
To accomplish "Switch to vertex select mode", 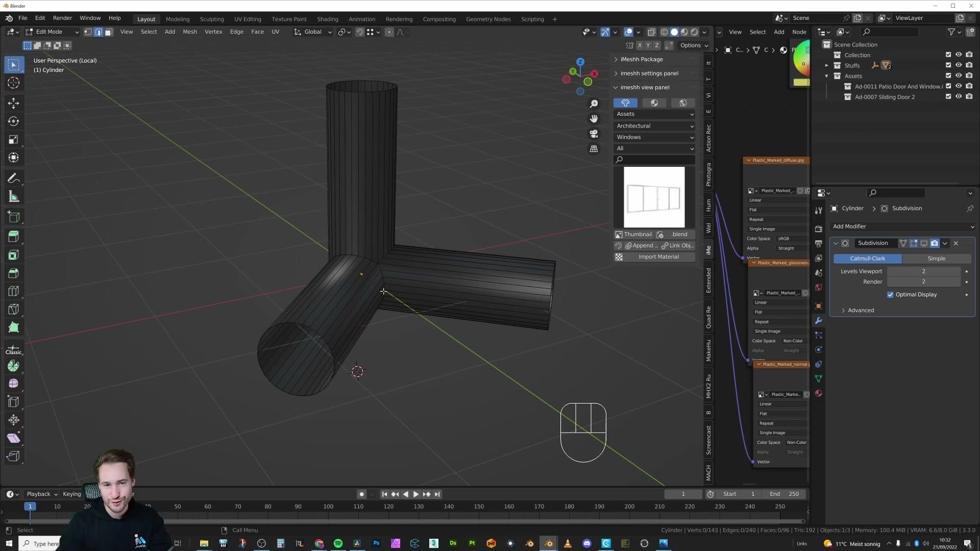I will coord(88,32).
